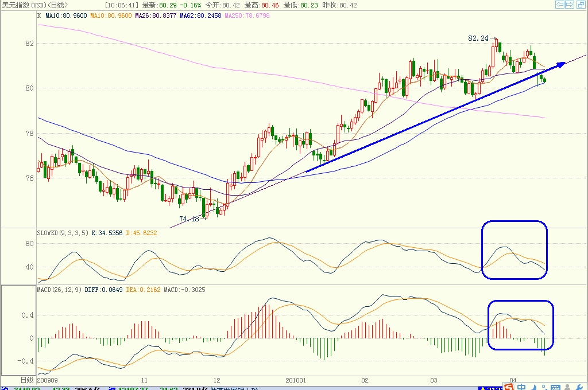Click the timestamp [10:06:41]
This screenshot has width=588, height=390.
click(x=122, y=5)
